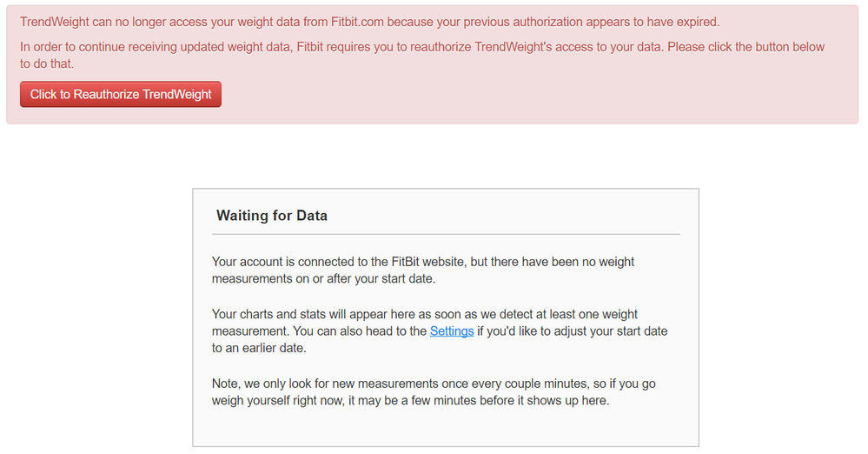Click the Reauthorize TrendWeight button
This screenshot has width=868, height=454.
pyautogui.click(x=121, y=94)
